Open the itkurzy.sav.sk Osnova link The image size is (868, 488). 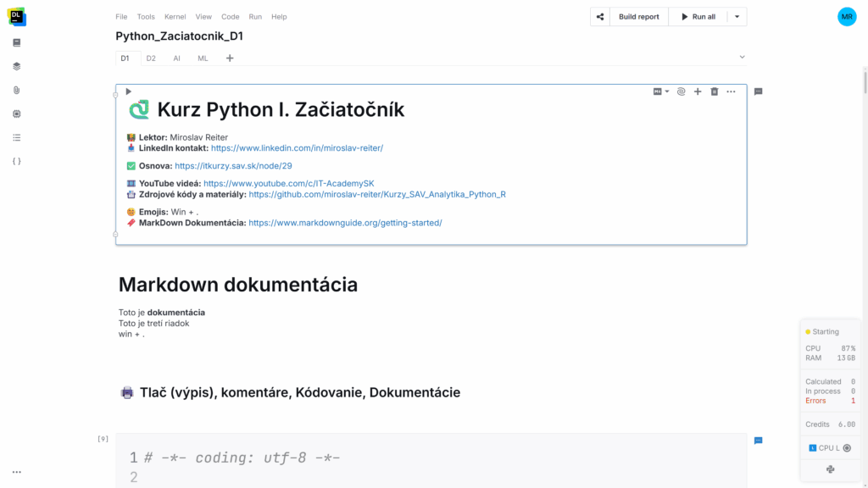[233, 166]
